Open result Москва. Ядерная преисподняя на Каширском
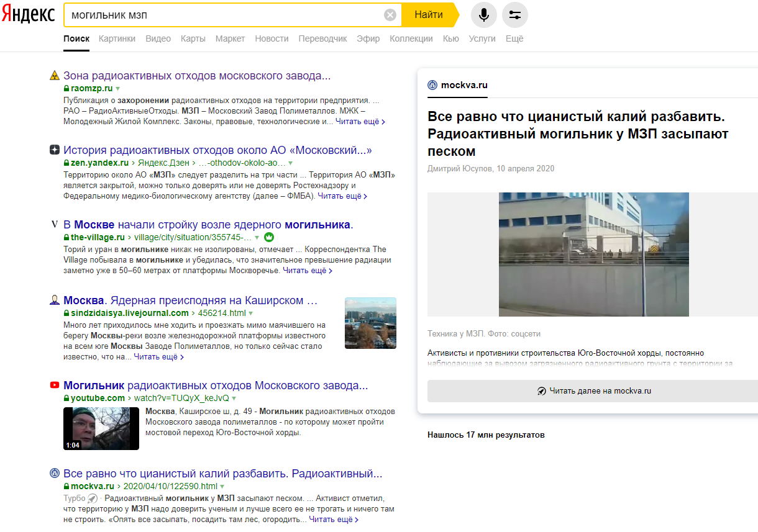 click(190, 300)
